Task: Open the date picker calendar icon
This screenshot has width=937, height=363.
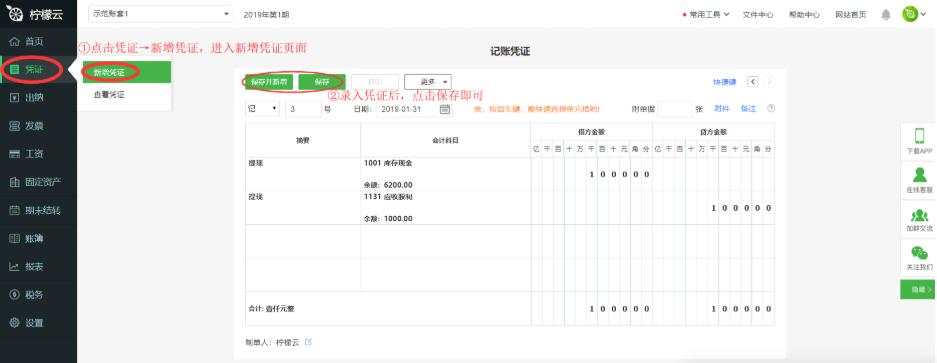Action: 445,109
